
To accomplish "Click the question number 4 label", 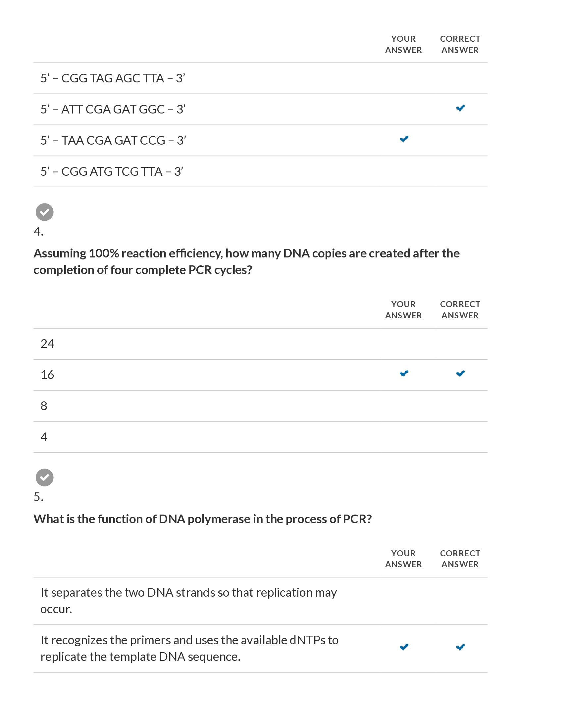I will click(x=38, y=231).
